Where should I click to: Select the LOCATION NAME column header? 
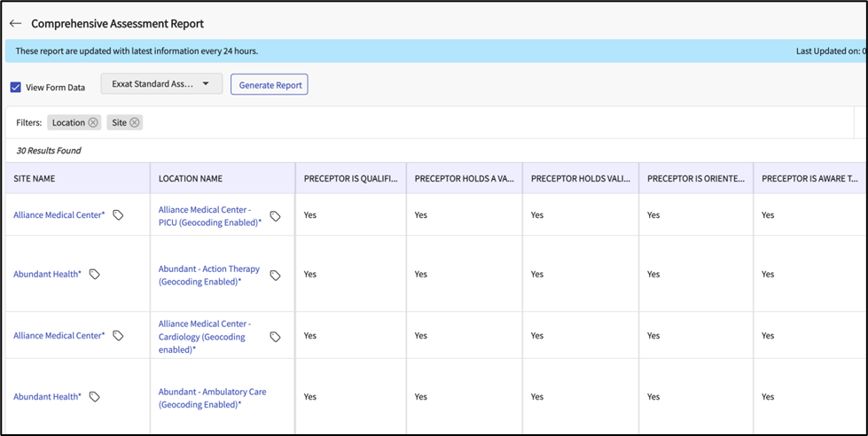click(190, 178)
